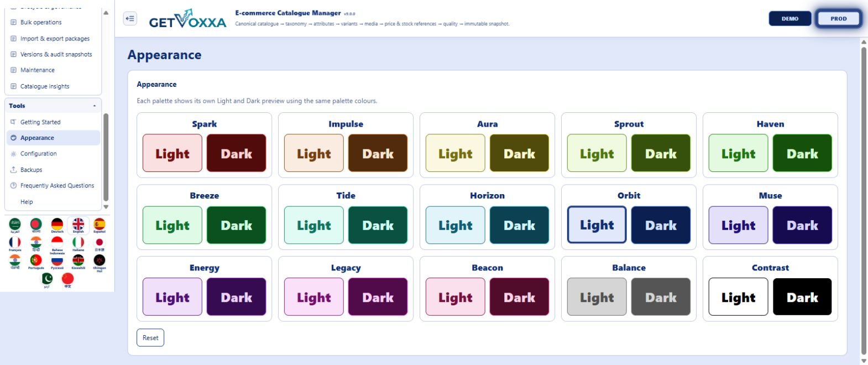Screen dimensions: 868x365
Task: Switch to Italiano flag
Action: coord(79,243)
